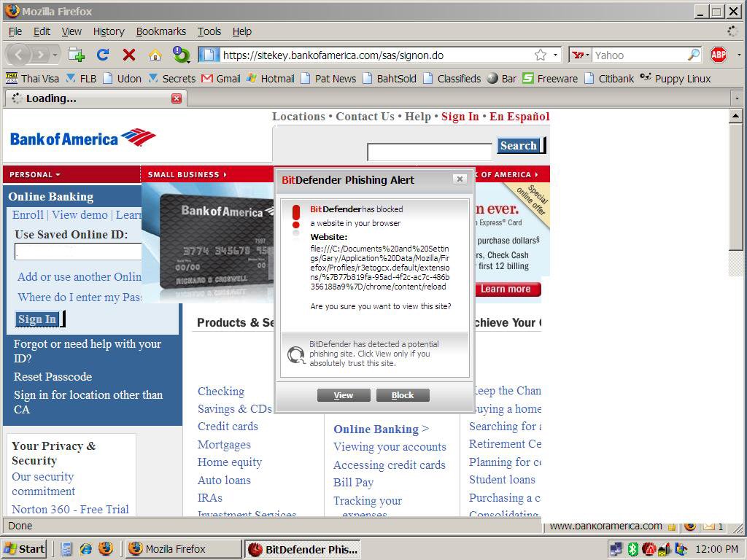
Task: Open the Puppy Linux bookmark
Action: (675, 79)
